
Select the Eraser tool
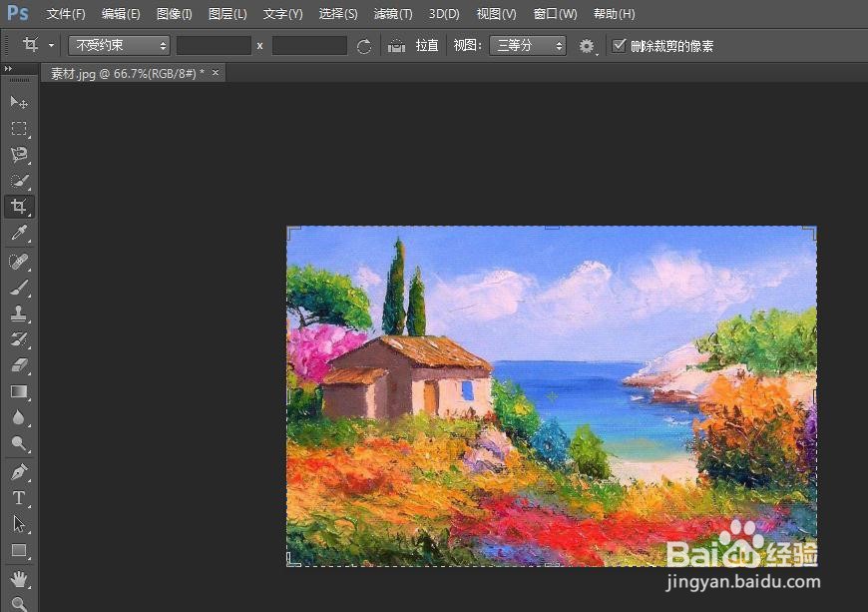click(19, 365)
